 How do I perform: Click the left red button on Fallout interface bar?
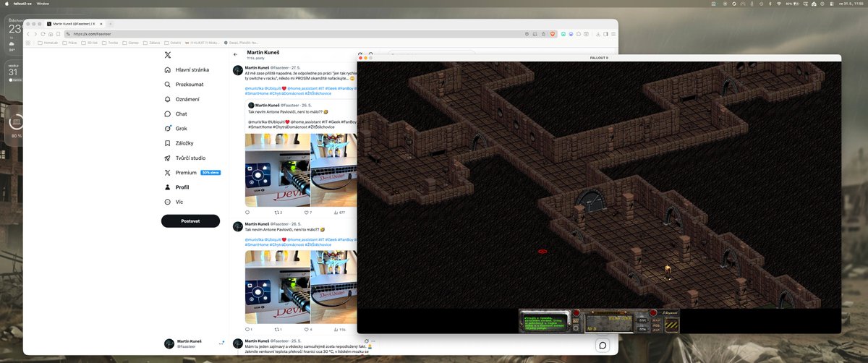click(x=576, y=312)
